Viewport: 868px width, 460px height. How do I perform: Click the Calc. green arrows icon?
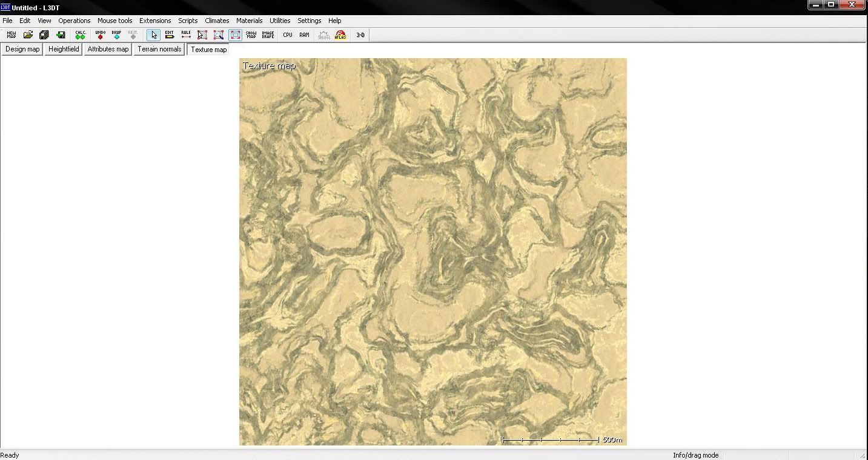click(x=81, y=35)
